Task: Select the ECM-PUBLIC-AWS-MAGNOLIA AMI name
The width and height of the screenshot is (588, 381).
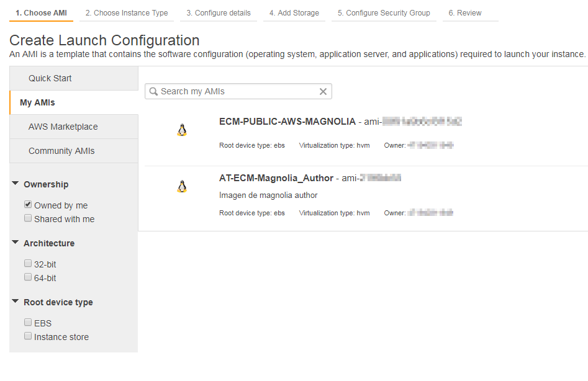Action: click(x=287, y=122)
